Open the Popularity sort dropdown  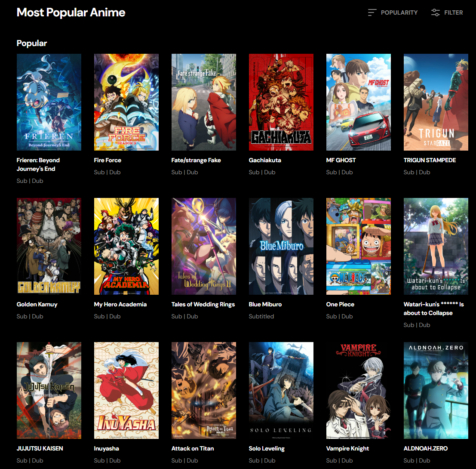click(x=393, y=12)
